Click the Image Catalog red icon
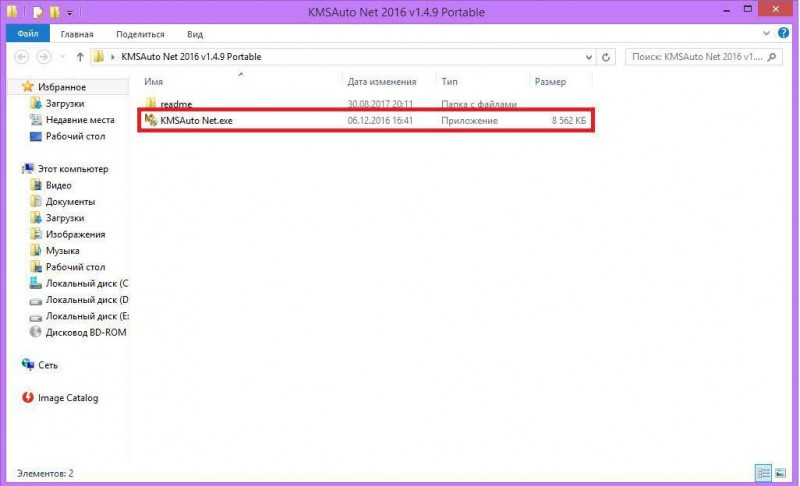This screenshot has width=800, height=486. click(28, 397)
